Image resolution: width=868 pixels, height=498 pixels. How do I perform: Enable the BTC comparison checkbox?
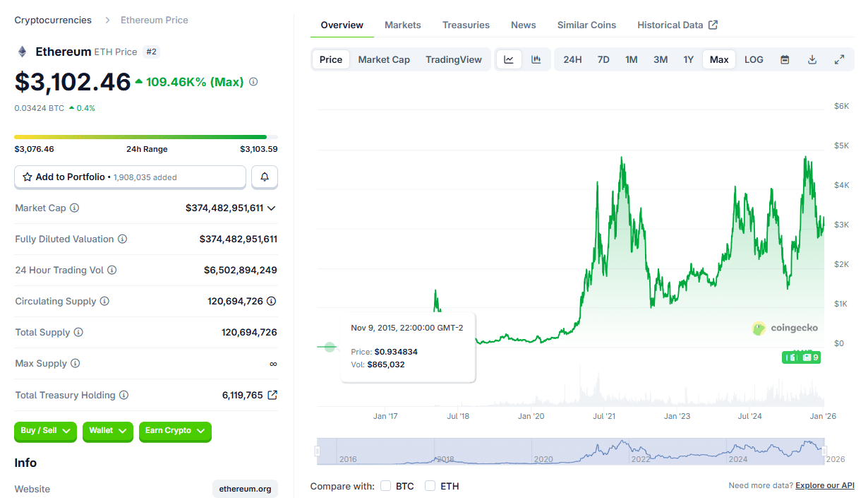(385, 486)
